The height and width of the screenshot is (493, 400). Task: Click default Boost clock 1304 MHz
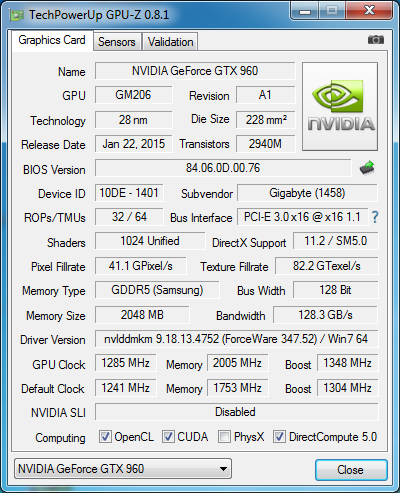tap(347, 388)
